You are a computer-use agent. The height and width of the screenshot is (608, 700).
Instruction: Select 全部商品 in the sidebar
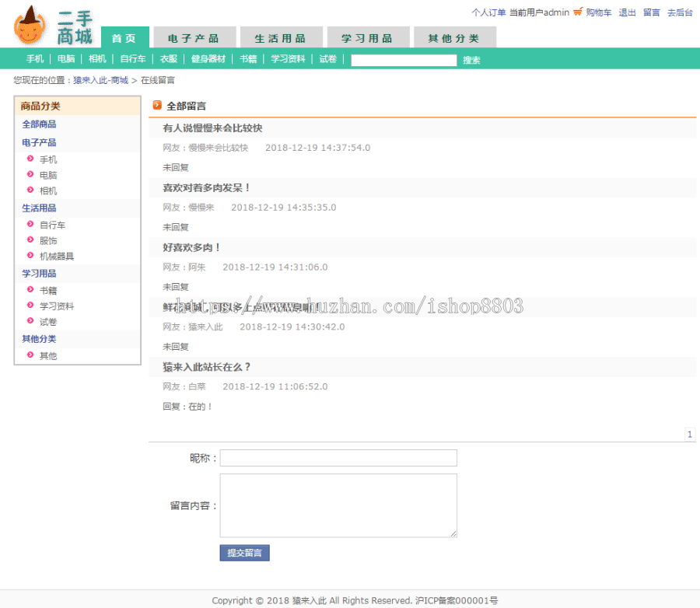pos(40,124)
